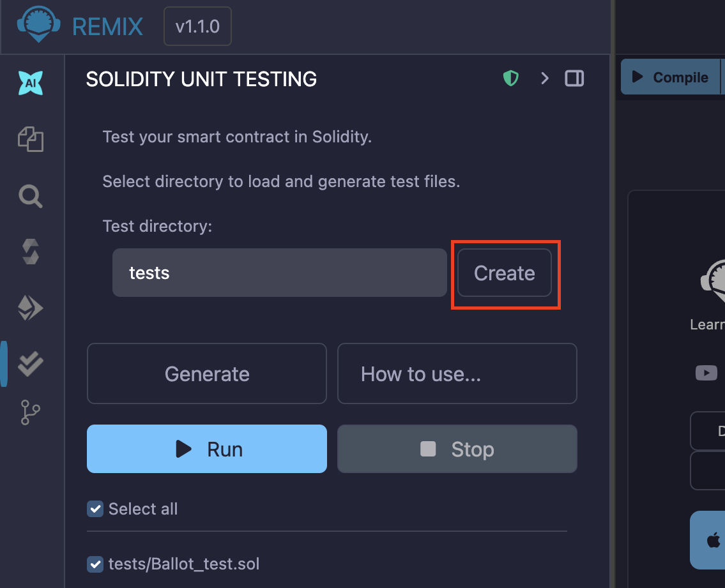Open the Solidity compiler sidebar icon
The width and height of the screenshot is (725, 588).
[31, 252]
